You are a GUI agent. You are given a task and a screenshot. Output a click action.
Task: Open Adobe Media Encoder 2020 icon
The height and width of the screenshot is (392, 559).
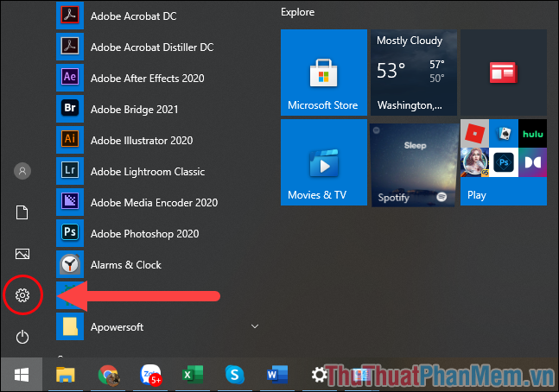70,202
